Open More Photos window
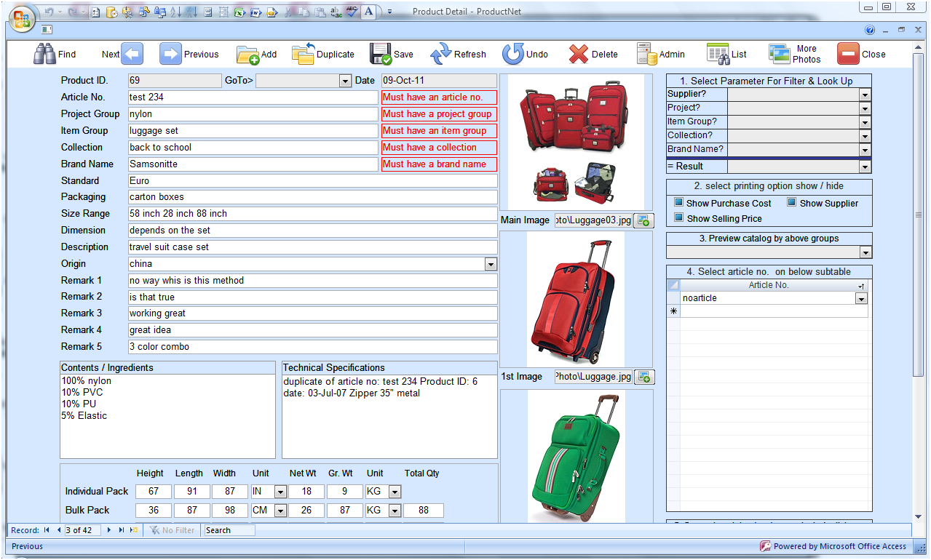The image size is (931, 560). [780, 55]
